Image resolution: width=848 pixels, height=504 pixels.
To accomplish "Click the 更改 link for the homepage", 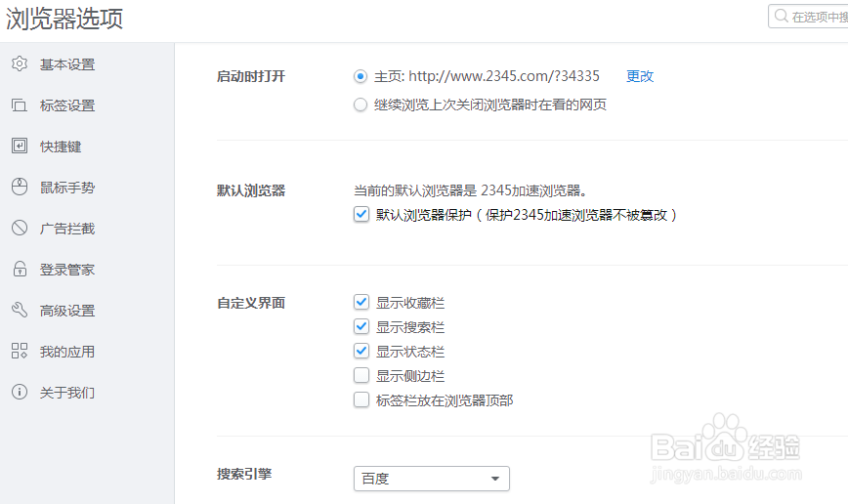I will pos(640,76).
